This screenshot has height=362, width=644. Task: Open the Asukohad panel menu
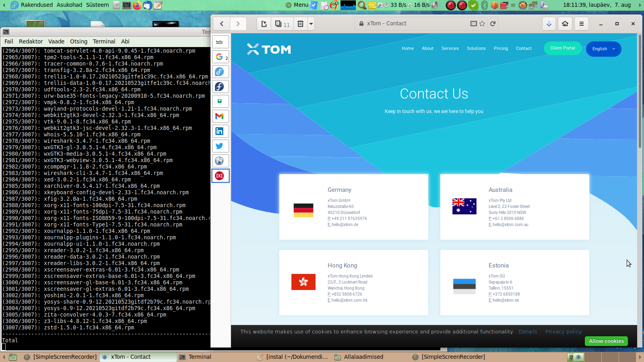click(x=69, y=5)
